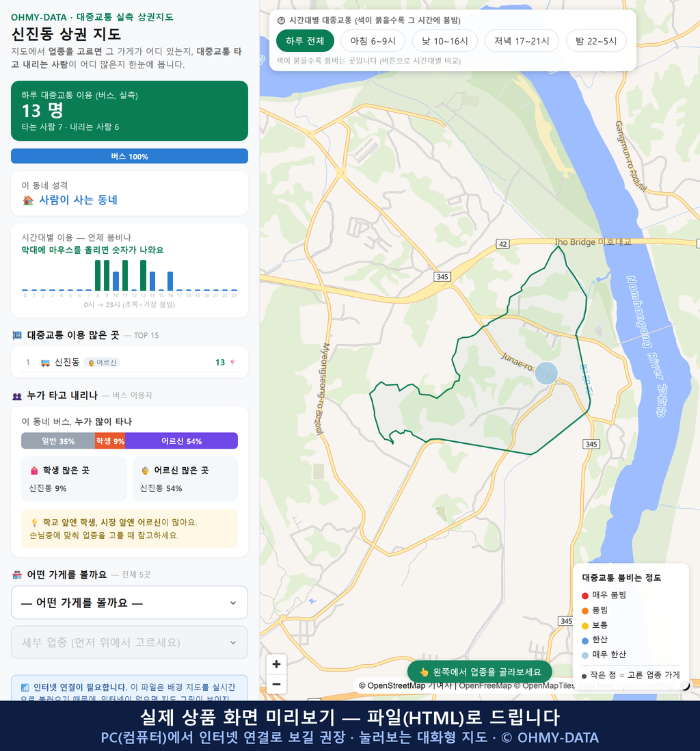
Task: Click the 버스 100% progress bar
Action: (129, 156)
